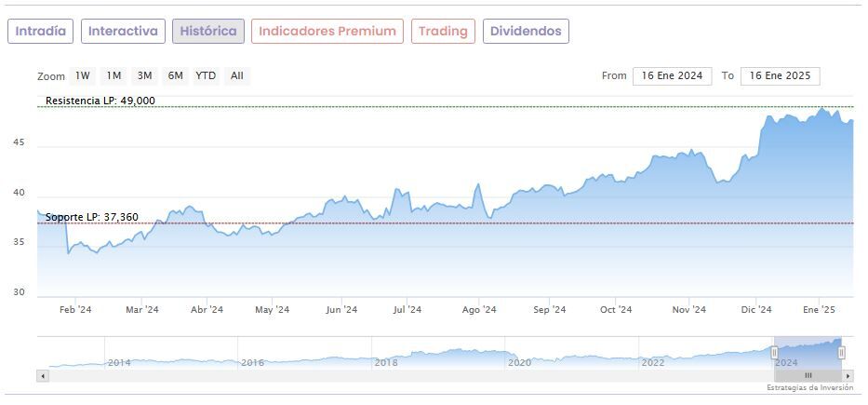The height and width of the screenshot is (405, 868).
Task: Select the Histórica tab
Action: [x=208, y=32]
